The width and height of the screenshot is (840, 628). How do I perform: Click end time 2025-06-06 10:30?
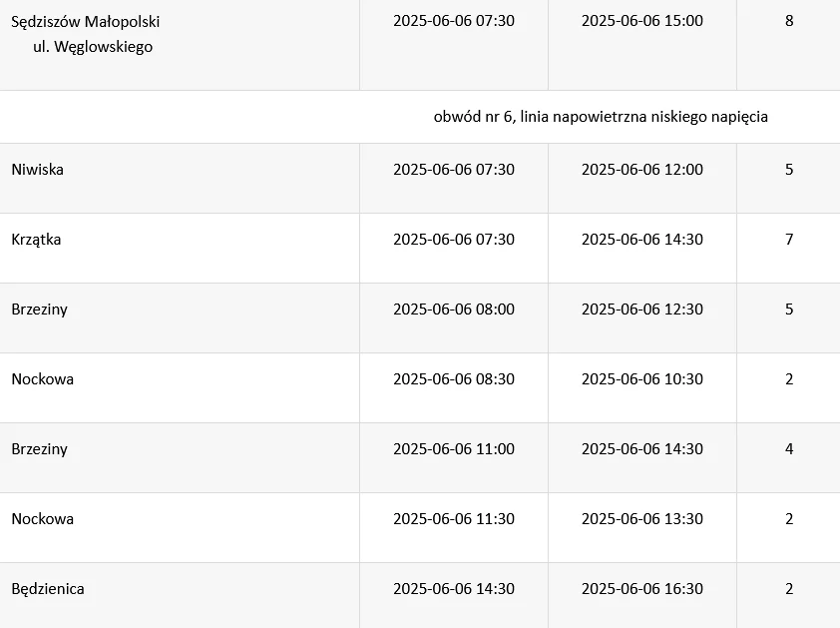coord(642,379)
